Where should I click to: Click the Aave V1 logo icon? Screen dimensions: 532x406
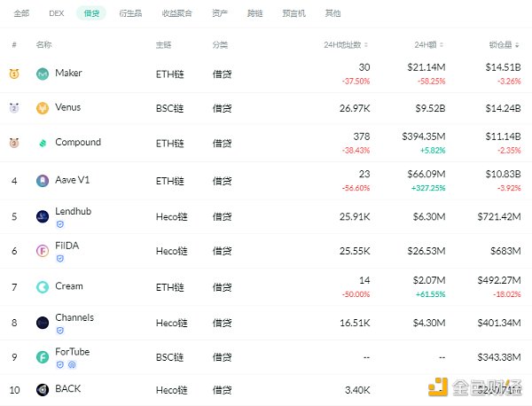tap(43, 181)
